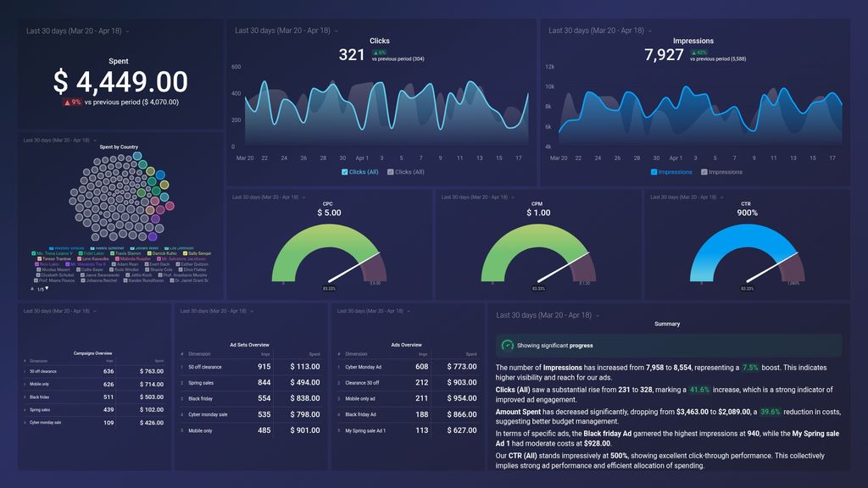This screenshot has width=868, height=488.
Task: Click the blue Impressions legend color square
Action: [654, 171]
